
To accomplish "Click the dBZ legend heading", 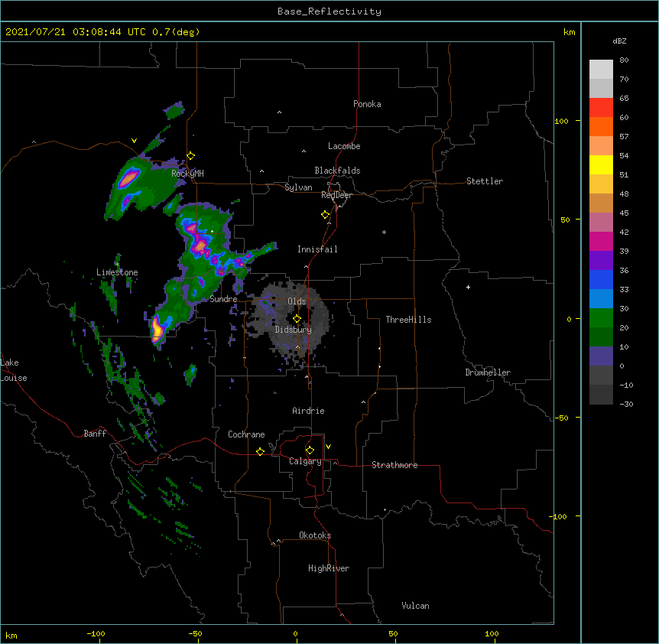I will coord(619,41).
